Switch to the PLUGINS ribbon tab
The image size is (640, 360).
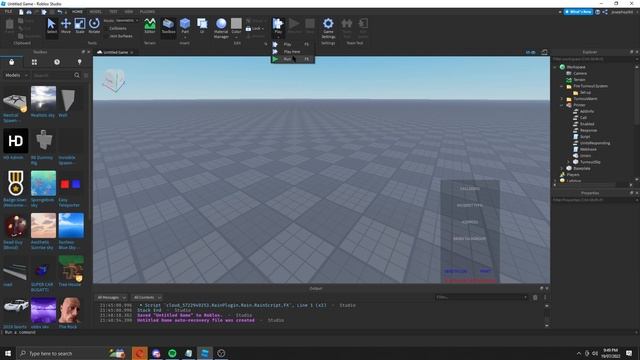coord(147,12)
